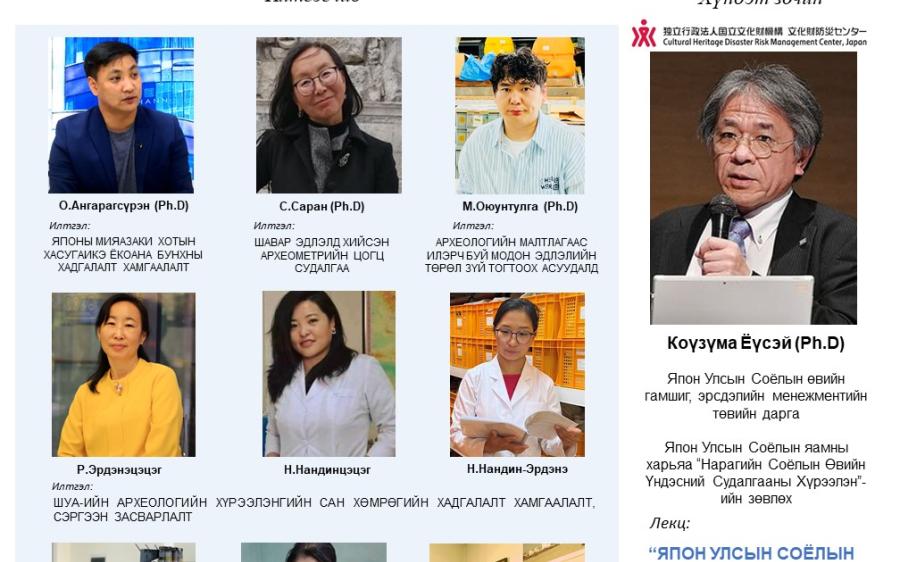The image size is (900, 562).
Task: Click the name label О.Ангарагсүрэн (Ph.D)
Action: coord(123,206)
